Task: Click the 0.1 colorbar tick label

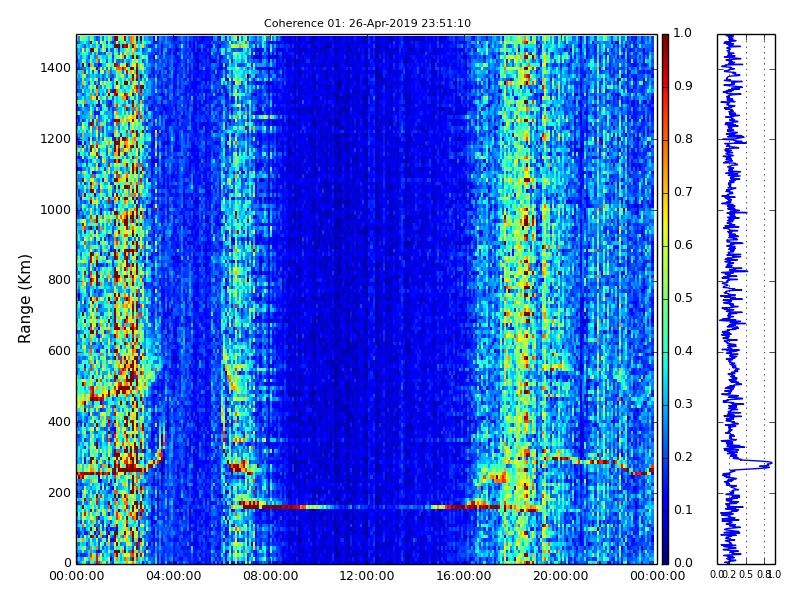Action: [x=683, y=510]
